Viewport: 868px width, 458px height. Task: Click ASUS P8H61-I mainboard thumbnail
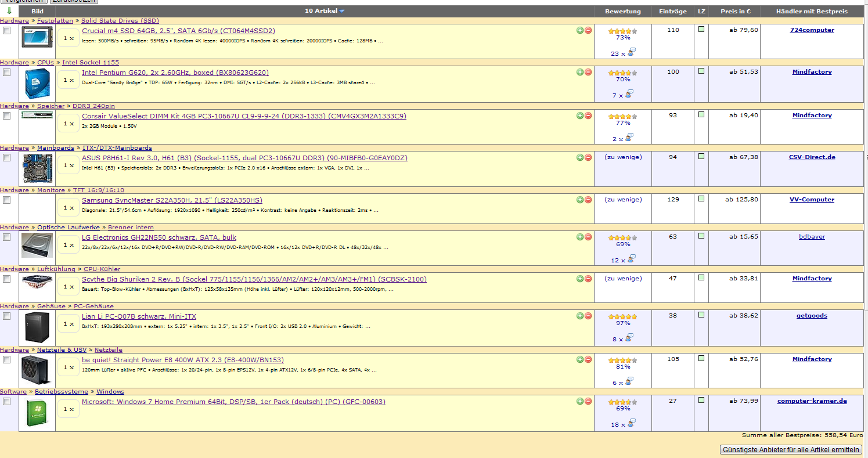click(37, 168)
